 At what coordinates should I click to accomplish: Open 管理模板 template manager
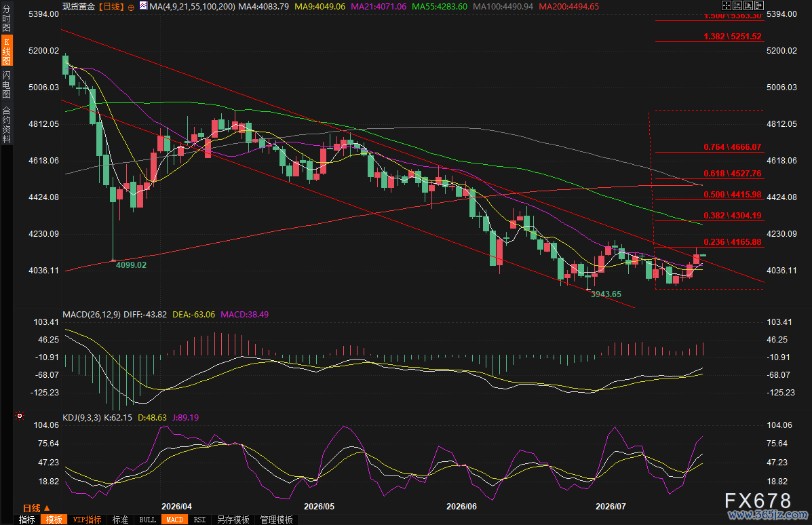pos(277,520)
